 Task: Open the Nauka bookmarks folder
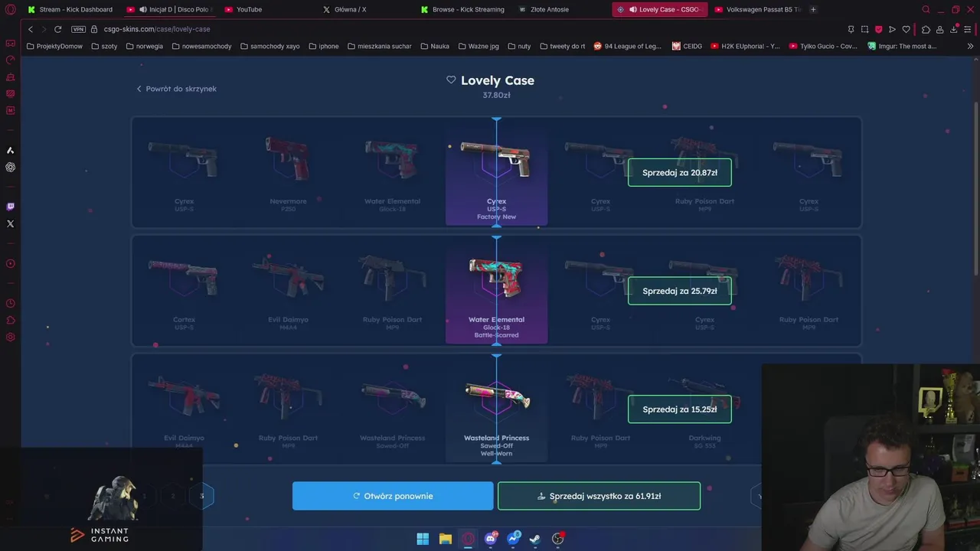434,46
